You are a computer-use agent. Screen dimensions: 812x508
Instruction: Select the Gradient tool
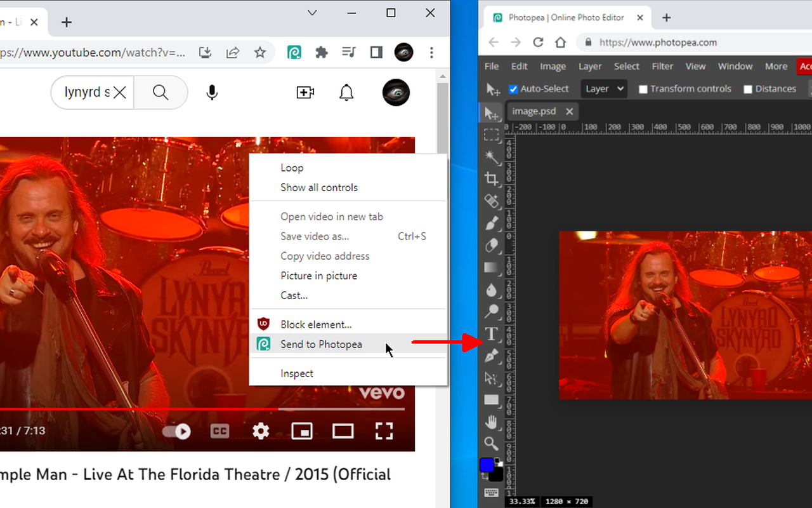click(x=492, y=267)
